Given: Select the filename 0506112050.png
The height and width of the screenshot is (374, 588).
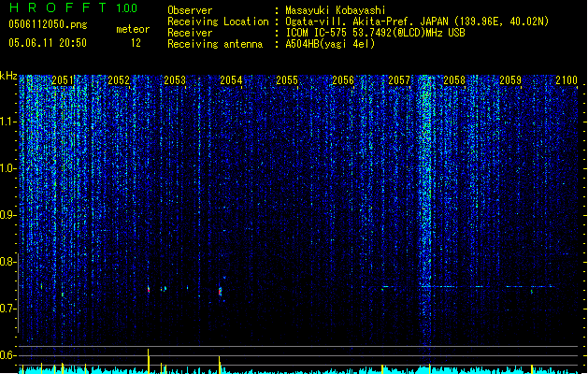Looking at the screenshot, I should [x=48, y=25].
